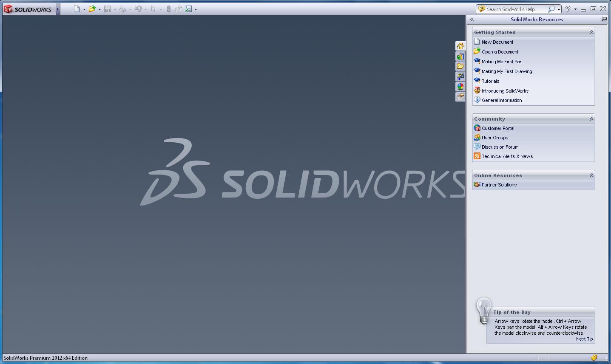
Task: Open the Appearances color ball tab
Action: coord(460,87)
